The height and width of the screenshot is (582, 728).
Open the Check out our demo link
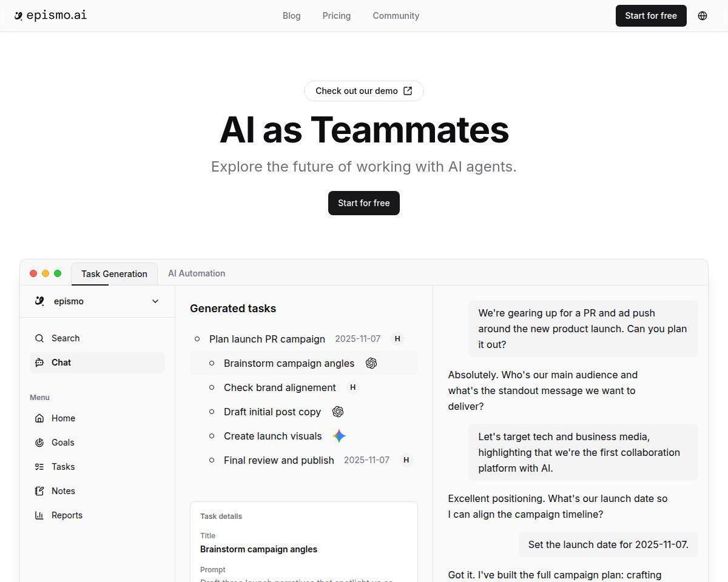click(364, 91)
